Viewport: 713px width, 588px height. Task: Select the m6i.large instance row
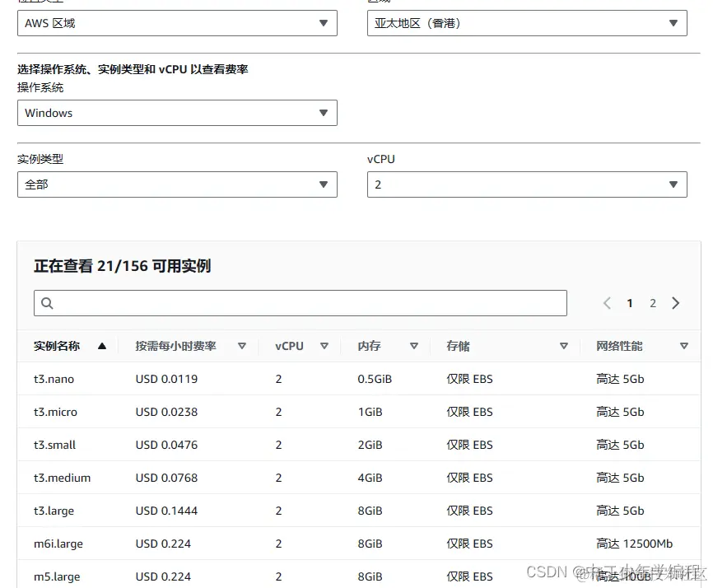pyautogui.click(x=58, y=544)
